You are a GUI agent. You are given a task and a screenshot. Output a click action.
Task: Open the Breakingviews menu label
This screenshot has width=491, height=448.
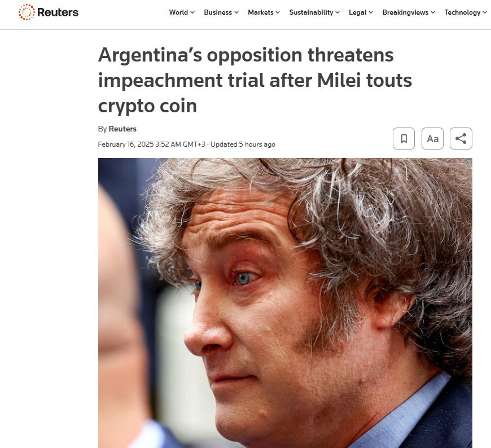coord(406,12)
